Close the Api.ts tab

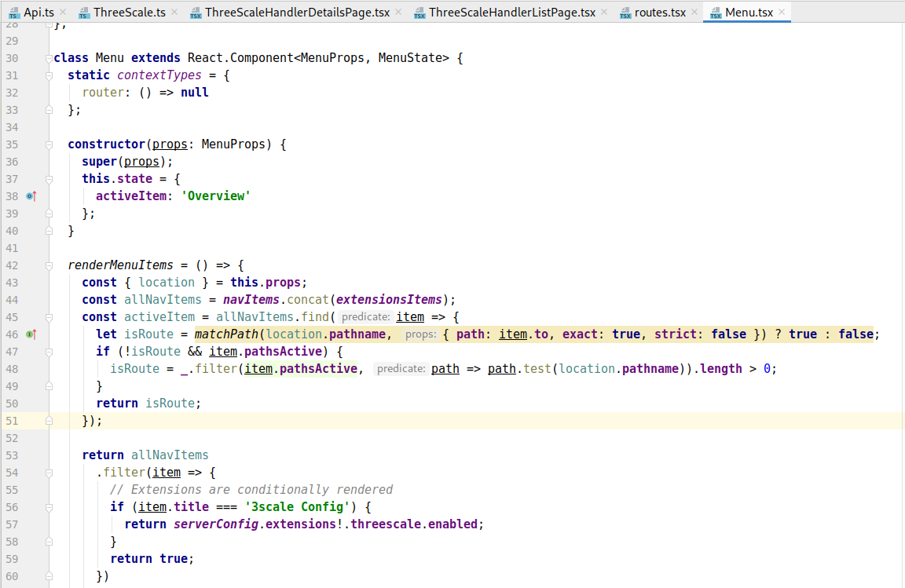pos(63,12)
